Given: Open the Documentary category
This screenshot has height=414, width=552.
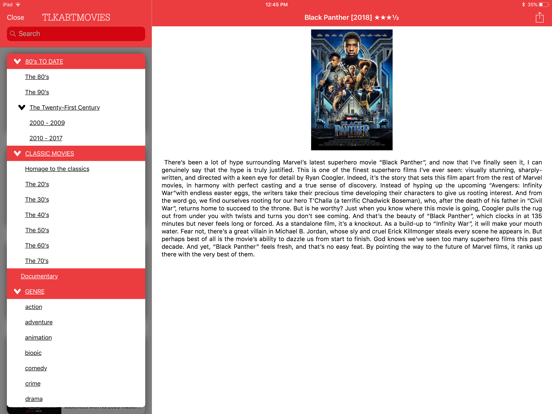Looking at the screenshot, I should (x=39, y=276).
